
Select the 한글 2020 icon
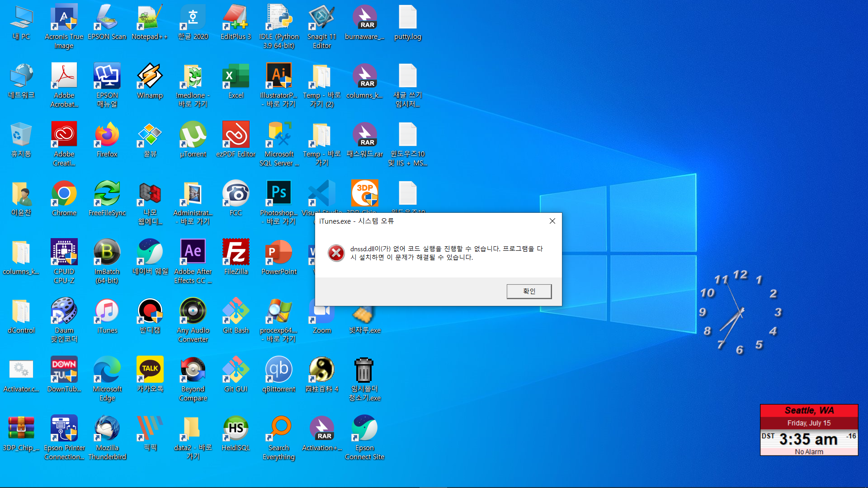193,23
